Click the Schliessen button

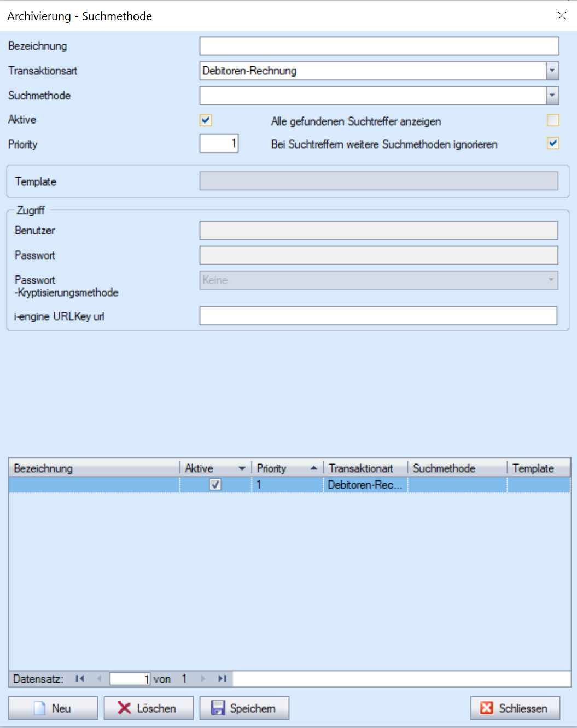515,708
